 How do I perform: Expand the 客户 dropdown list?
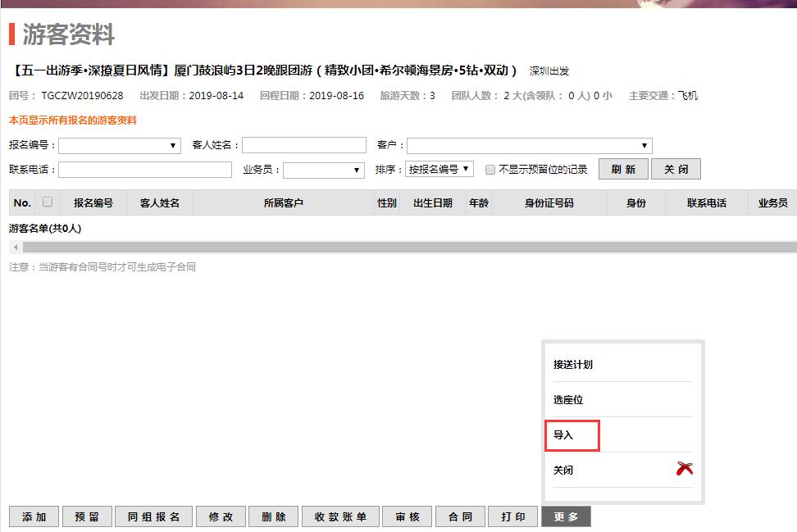pyautogui.click(x=529, y=146)
